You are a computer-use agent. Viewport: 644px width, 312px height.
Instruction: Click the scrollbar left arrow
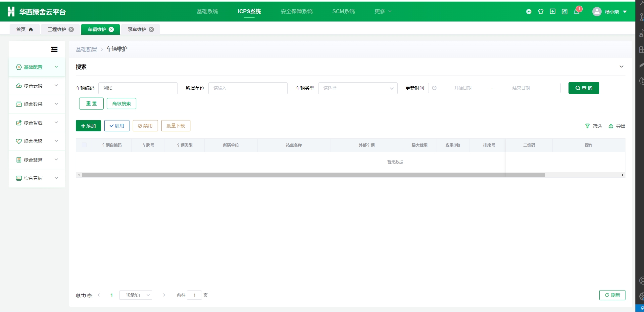tap(79, 175)
